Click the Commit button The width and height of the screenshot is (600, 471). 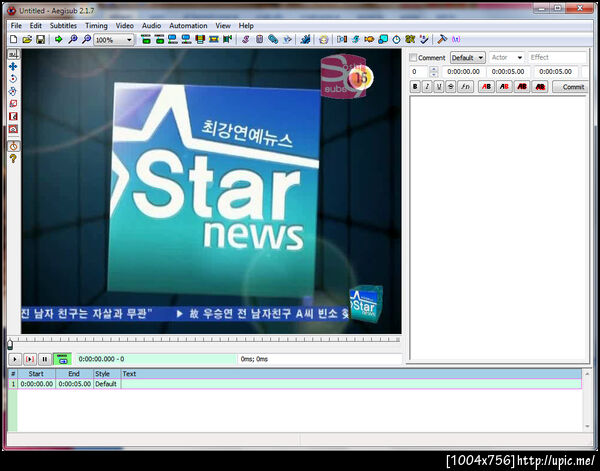[x=571, y=87]
